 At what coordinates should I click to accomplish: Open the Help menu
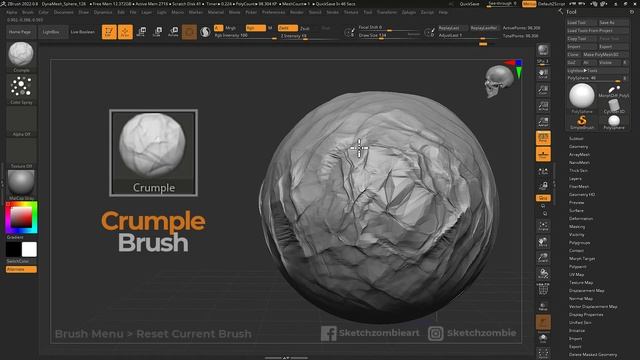point(443,12)
